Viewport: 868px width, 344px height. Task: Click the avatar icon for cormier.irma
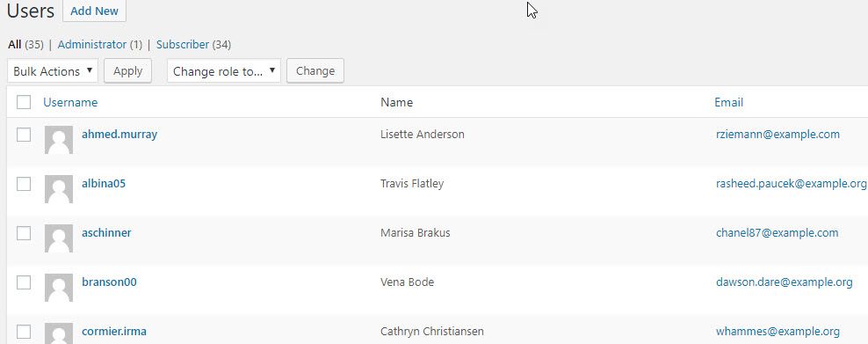click(59, 333)
